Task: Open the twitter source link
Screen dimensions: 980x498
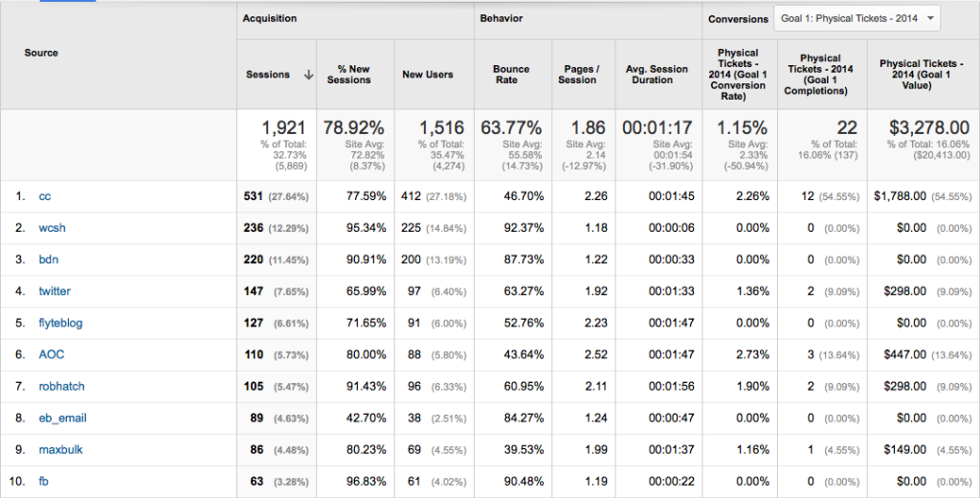Action: tap(55, 291)
